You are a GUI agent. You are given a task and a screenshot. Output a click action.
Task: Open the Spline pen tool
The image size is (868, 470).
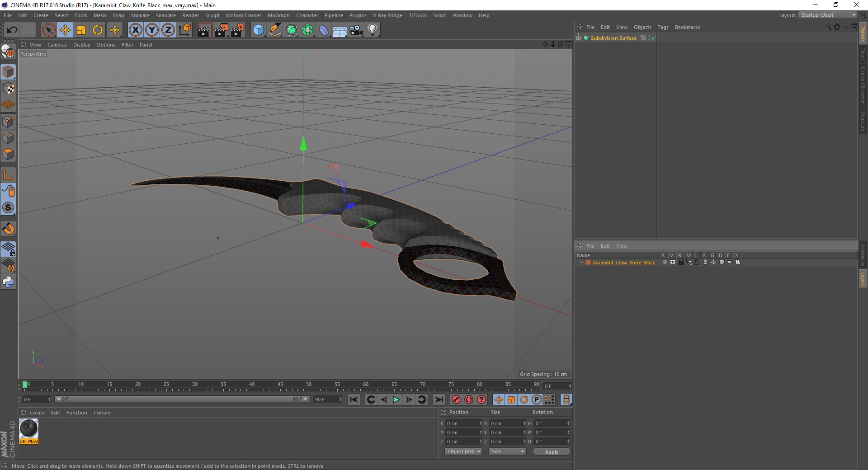click(275, 30)
